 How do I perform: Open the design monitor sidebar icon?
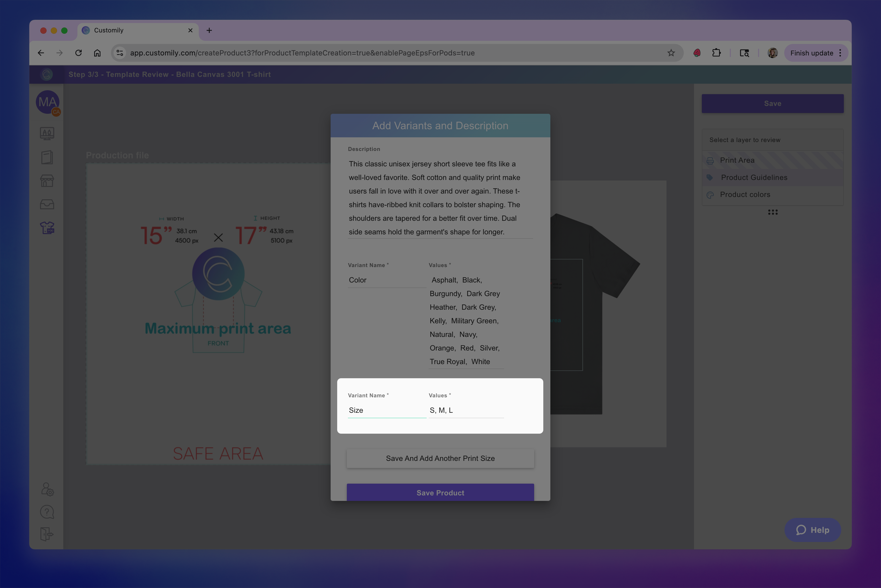pos(47,133)
